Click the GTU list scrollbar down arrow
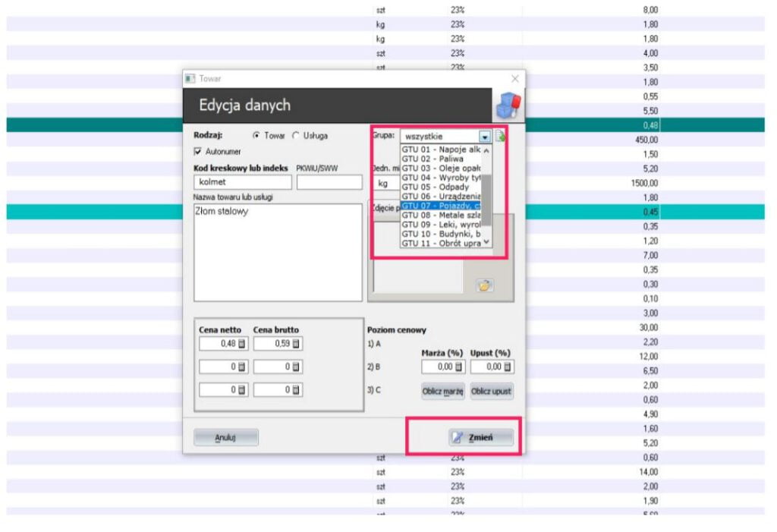Image resolution: width=777 pixels, height=532 pixels. pyautogui.click(x=486, y=243)
